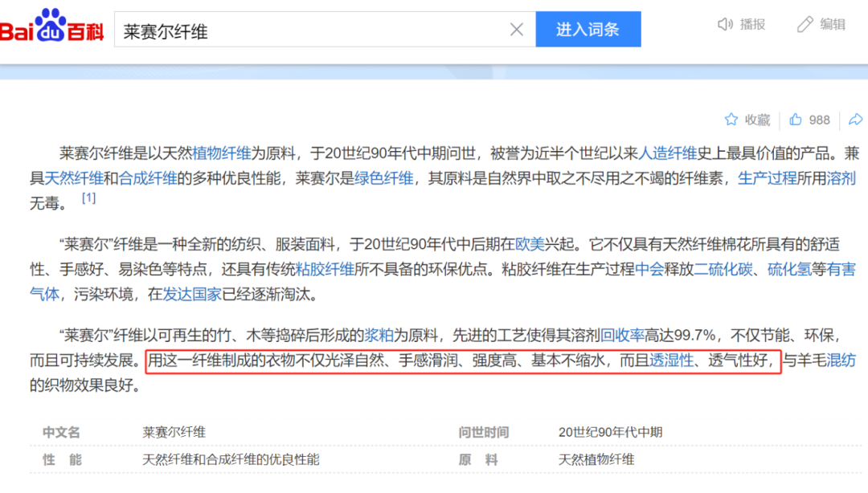This screenshot has height=493, width=868.
Task: Click the 天然植物纤维 value beside 原料
Action: point(596,460)
